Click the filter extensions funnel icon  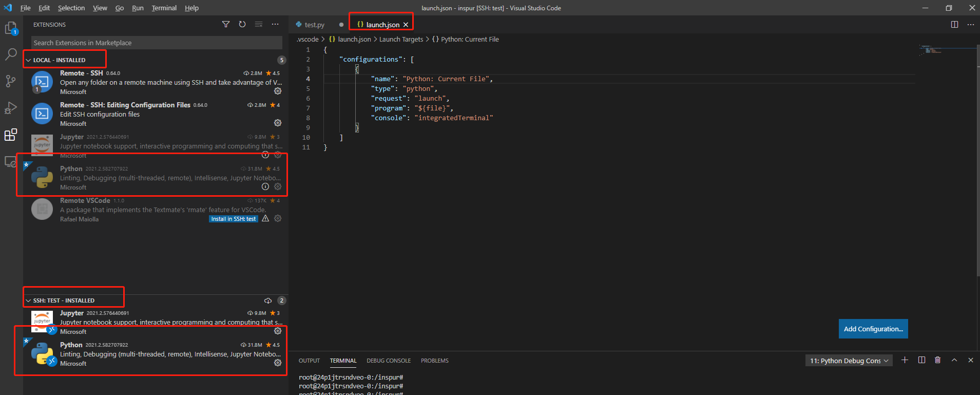pos(226,24)
